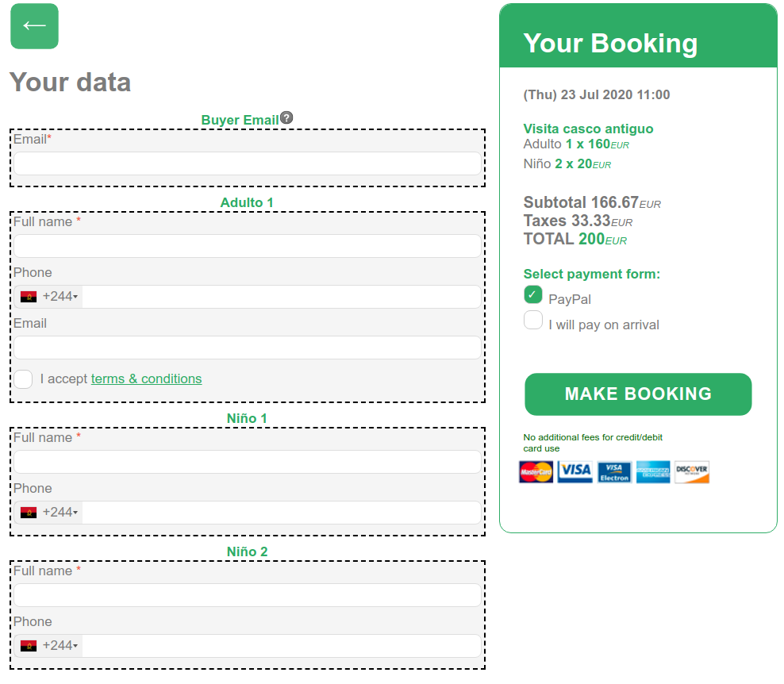Click the Visa Electron card logo
The width and height of the screenshot is (784, 684).
pyautogui.click(x=614, y=472)
